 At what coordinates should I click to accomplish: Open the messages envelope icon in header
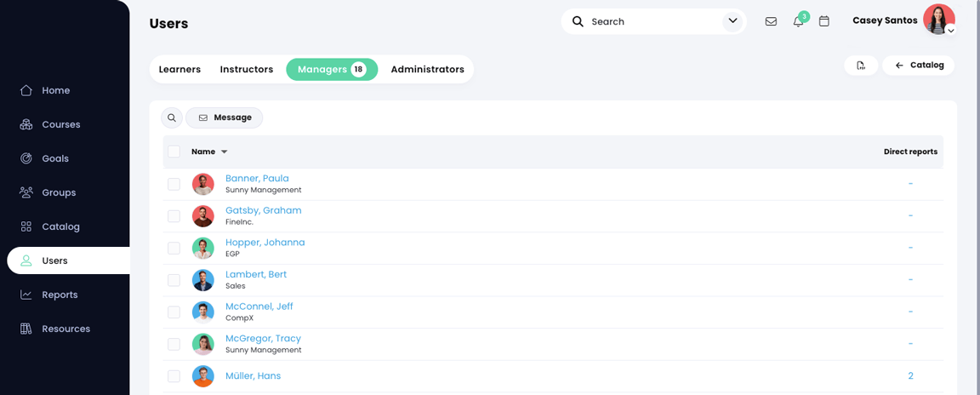click(x=772, y=21)
